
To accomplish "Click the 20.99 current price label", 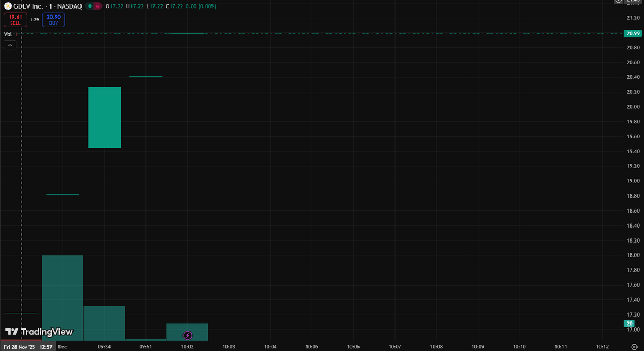I will pyautogui.click(x=632, y=33).
